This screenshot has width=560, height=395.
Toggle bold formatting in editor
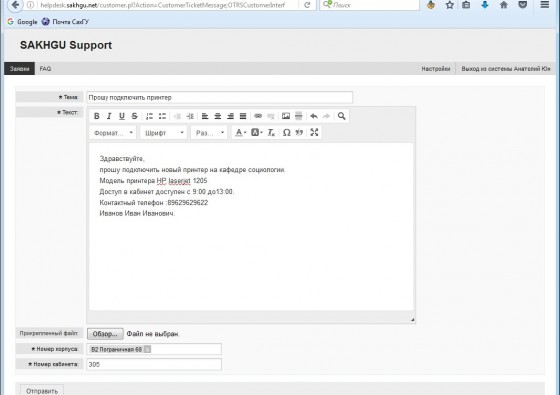pos(96,116)
